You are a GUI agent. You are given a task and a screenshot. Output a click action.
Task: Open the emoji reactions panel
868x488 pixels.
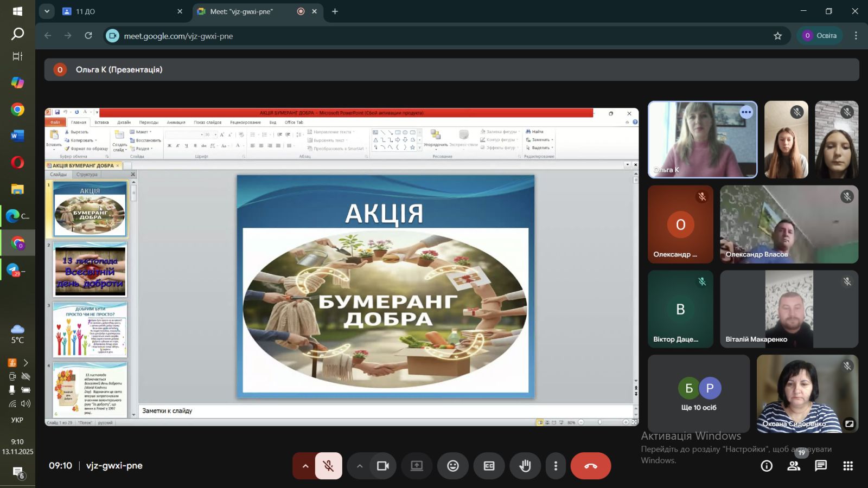coord(452,466)
